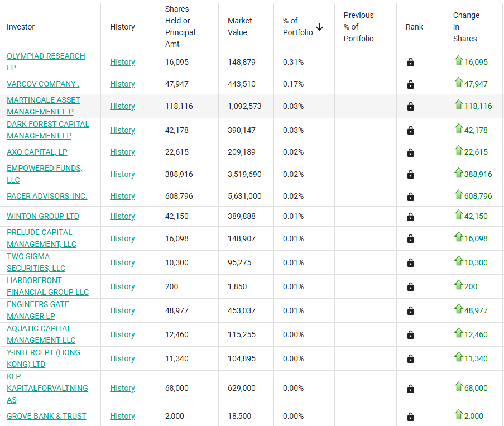This screenshot has height=426, width=504.
Task: Click green up arrow beside 16,095 change
Action: (x=459, y=60)
